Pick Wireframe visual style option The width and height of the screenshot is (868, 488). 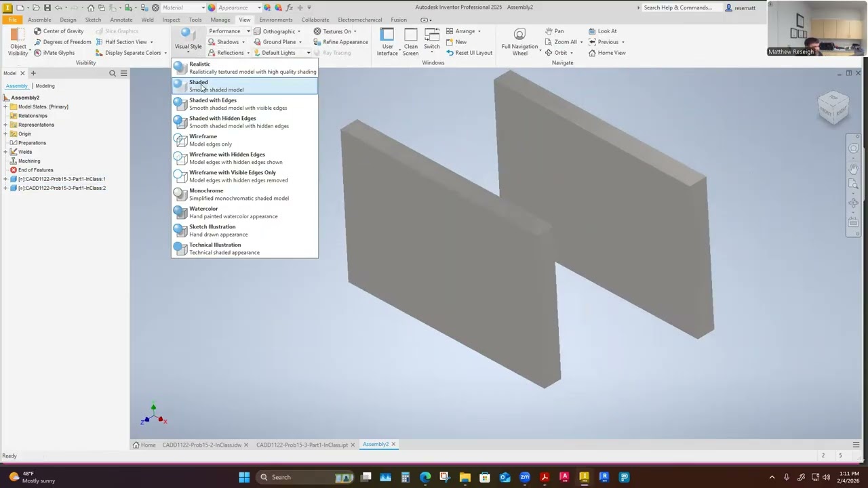click(244, 140)
